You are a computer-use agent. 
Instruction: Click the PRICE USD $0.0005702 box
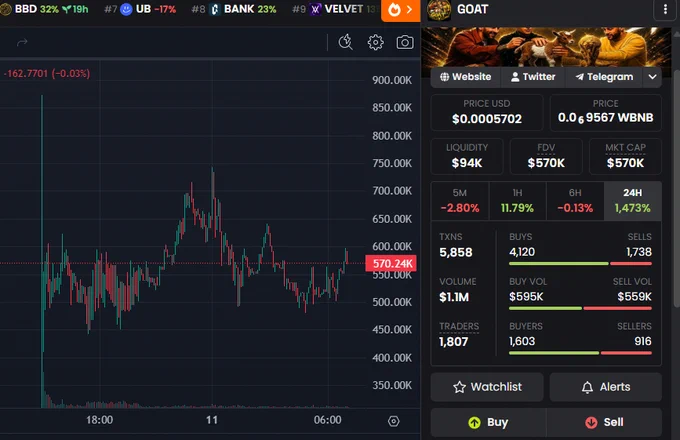pos(487,112)
